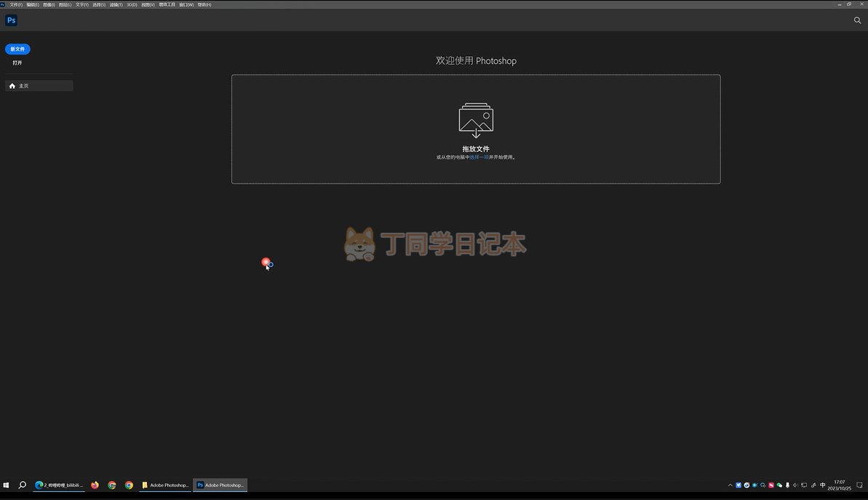Open Adobe Photoshop folder taskbar window
868x500 pixels.
coord(165,485)
